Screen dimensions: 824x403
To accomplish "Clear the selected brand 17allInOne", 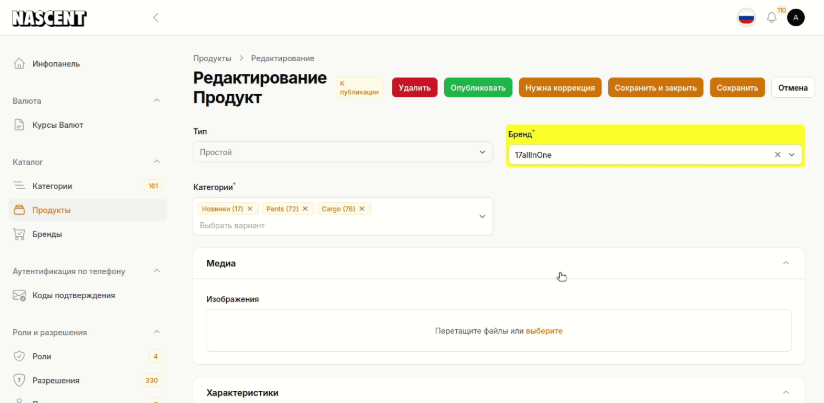I will tap(777, 155).
